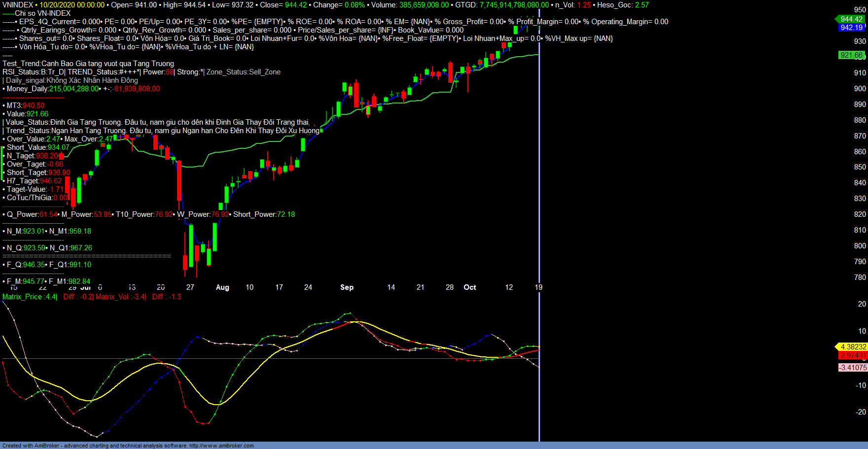Screen dimensions: 868x449
Task: Select the Aug label on date axis
Action: click(x=222, y=287)
